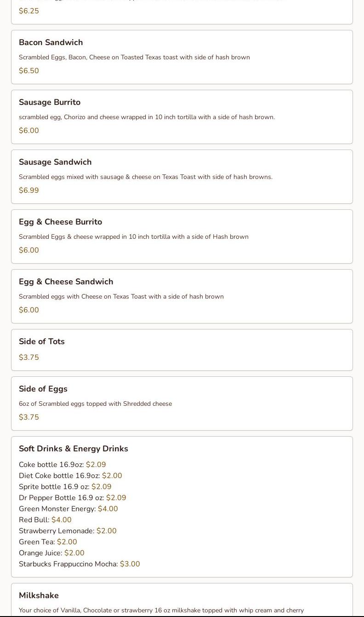Select the Milkshake menu item

click(x=182, y=600)
